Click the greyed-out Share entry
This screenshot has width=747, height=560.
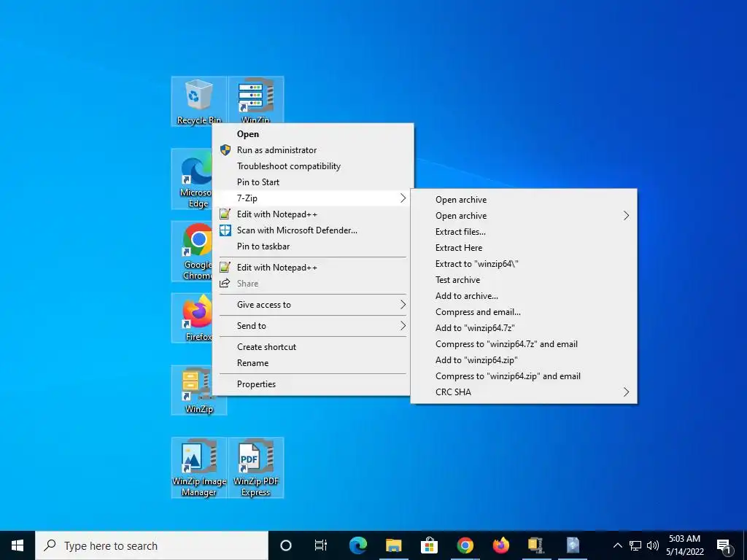pyautogui.click(x=312, y=284)
